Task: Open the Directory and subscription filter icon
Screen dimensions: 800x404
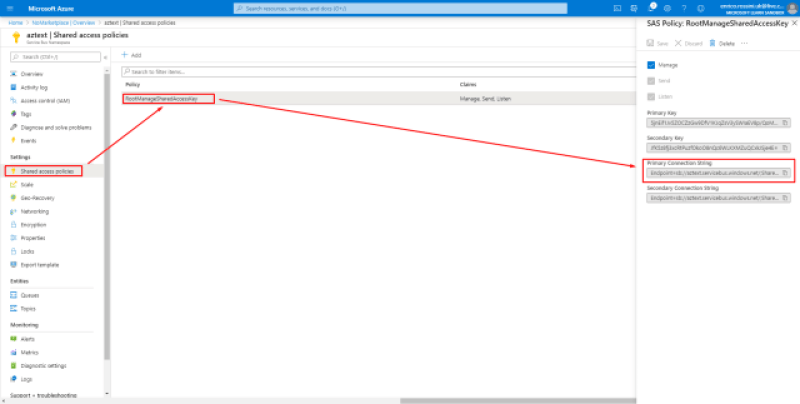Action: pos(634,9)
